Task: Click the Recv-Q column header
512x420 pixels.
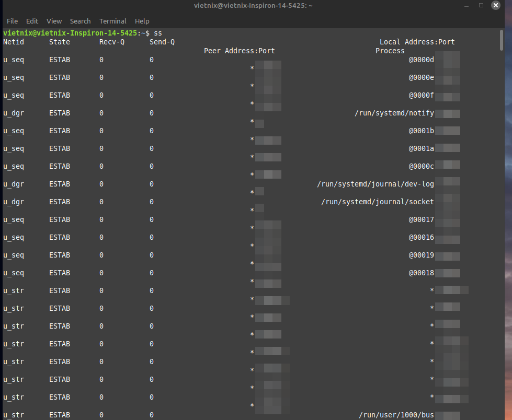Action: click(112, 42)
